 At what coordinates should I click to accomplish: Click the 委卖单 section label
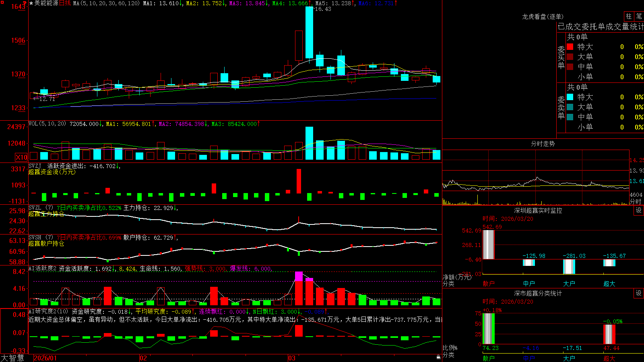coord(561,107)
